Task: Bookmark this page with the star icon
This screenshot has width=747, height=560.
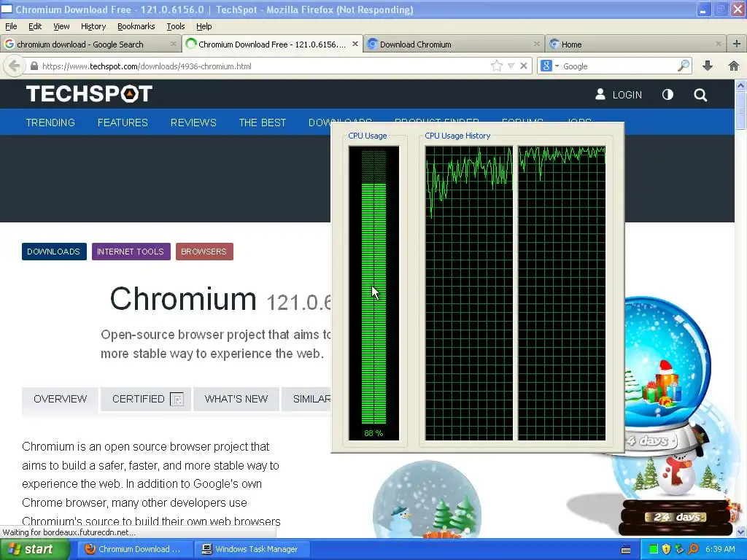Action: [x=496, y=66]
